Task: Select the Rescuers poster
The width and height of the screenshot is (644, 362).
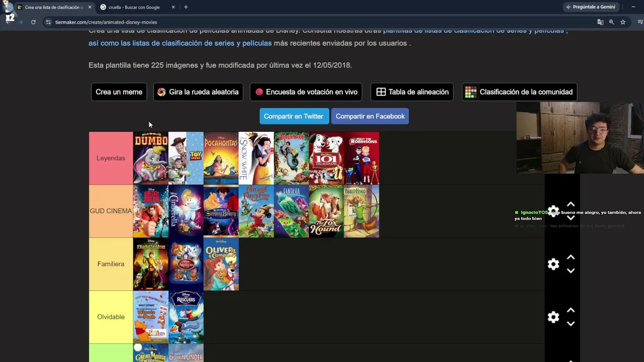Action: (x=186, y=317)
